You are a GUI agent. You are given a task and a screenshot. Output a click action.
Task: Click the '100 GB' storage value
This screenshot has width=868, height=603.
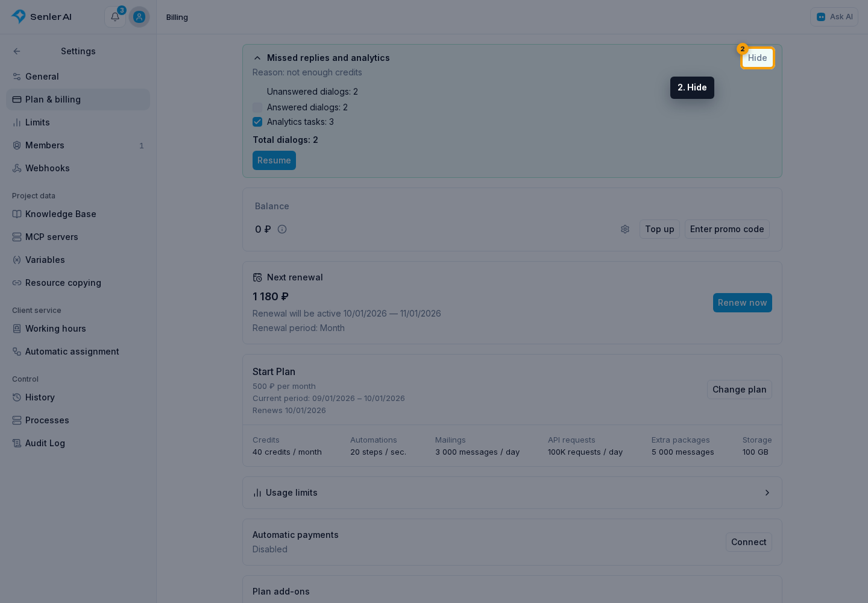pos(755,452)
